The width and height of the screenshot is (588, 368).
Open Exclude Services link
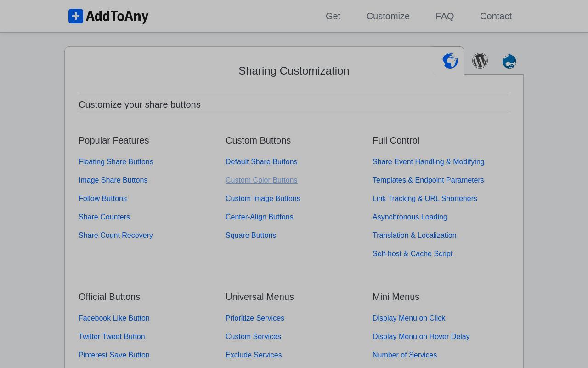pos(254,355)
